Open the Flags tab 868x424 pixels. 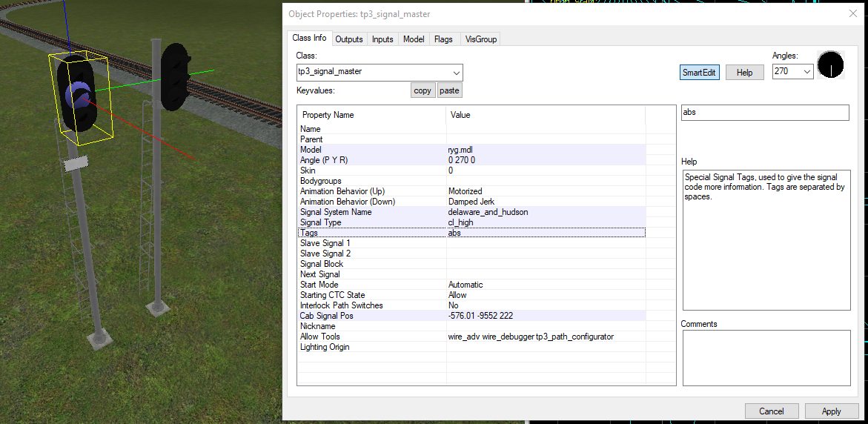pos(443,39)
